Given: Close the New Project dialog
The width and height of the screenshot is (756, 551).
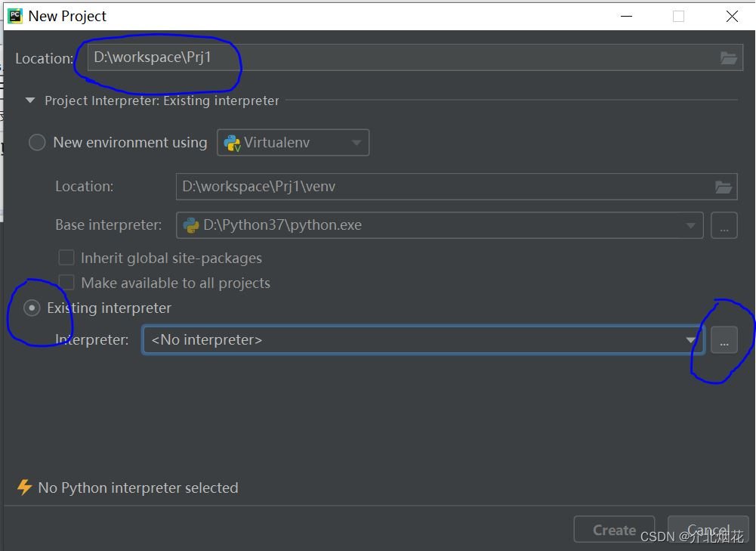Looking at the screenshot, I should coord(732,16).
